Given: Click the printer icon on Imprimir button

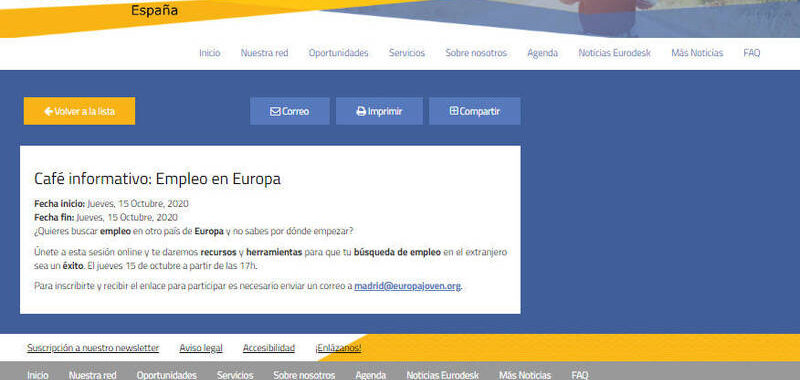Looking at the screenshot, I should point(361,111).
